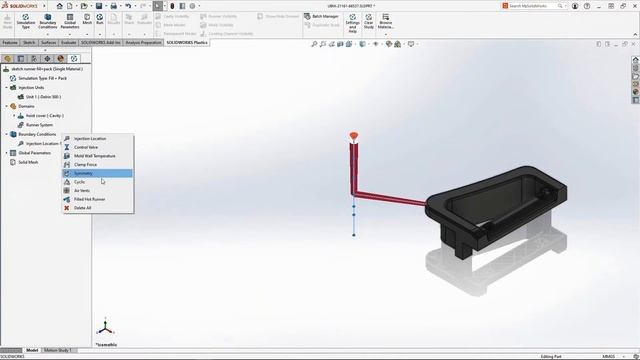Click the Home icon in the quick access bar
The height and width of the screenshot is (360, 640).
pos(60,6)
